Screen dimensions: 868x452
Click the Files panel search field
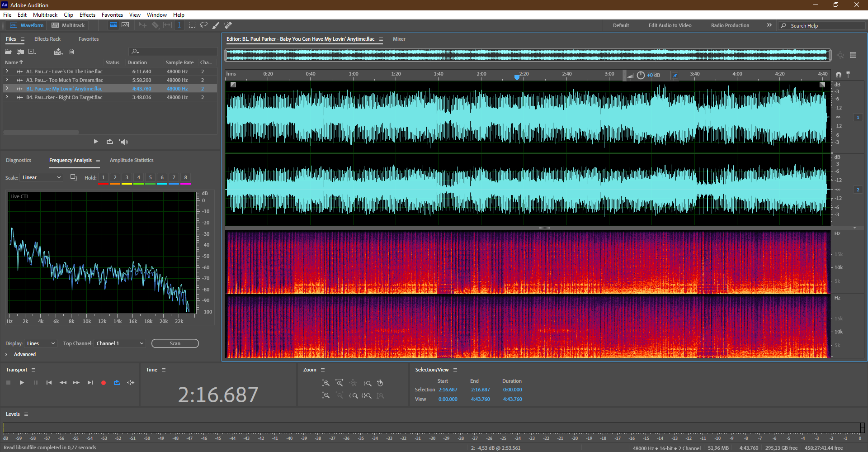173,52
